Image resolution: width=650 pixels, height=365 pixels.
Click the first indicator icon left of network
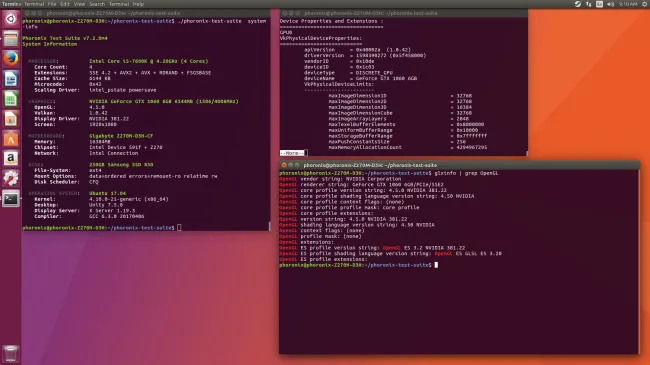click(x=577, y=4)
